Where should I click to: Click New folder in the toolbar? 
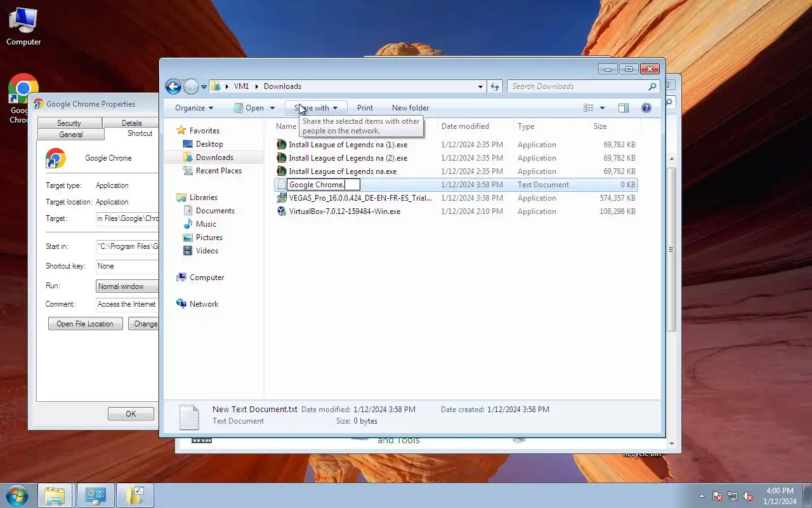coord(410,108)
